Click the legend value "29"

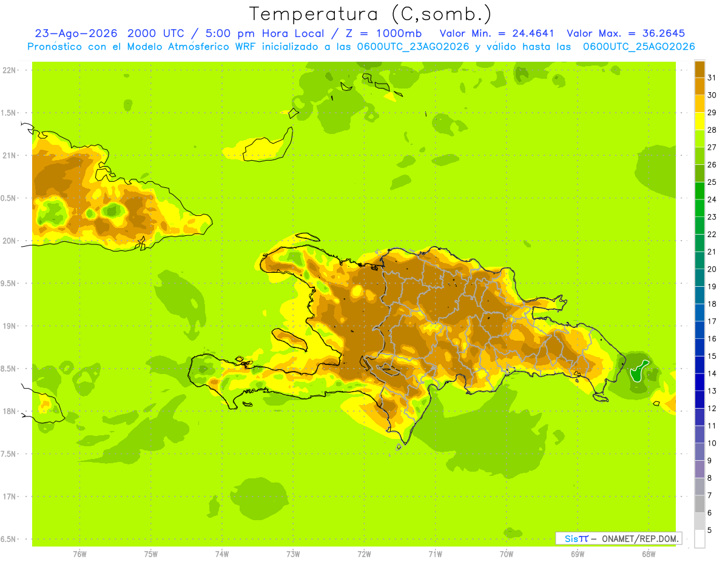pos(711,112)
